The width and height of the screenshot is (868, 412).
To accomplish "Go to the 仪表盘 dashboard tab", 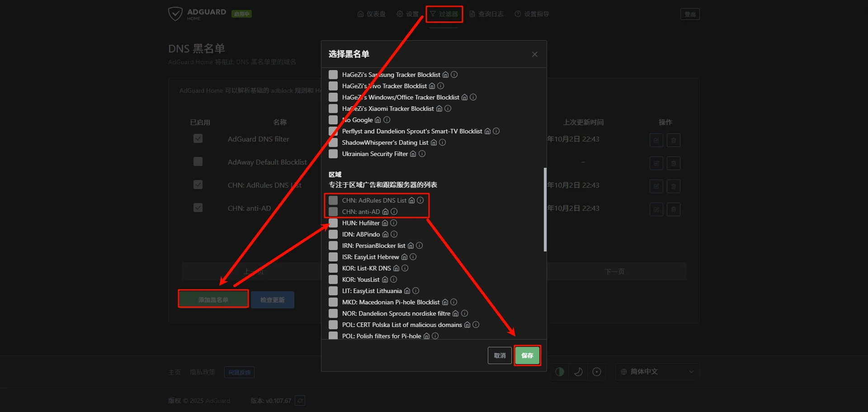I will click(x=371, y=14).
